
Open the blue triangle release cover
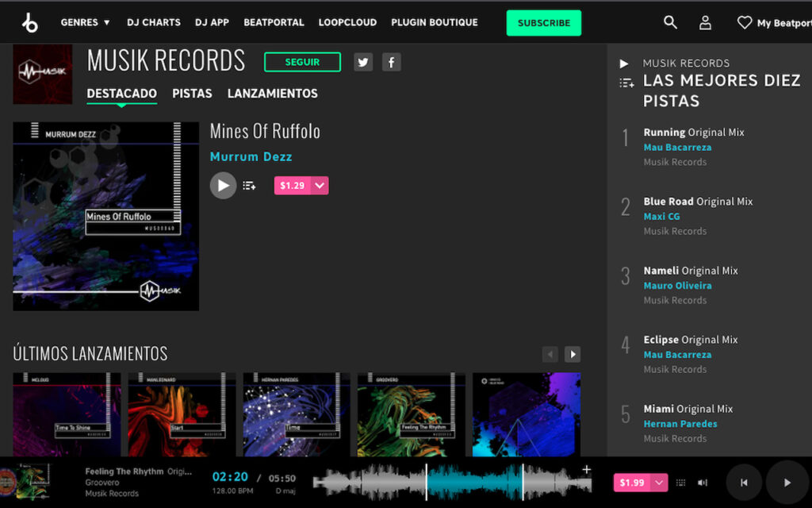tap(527, 414)
